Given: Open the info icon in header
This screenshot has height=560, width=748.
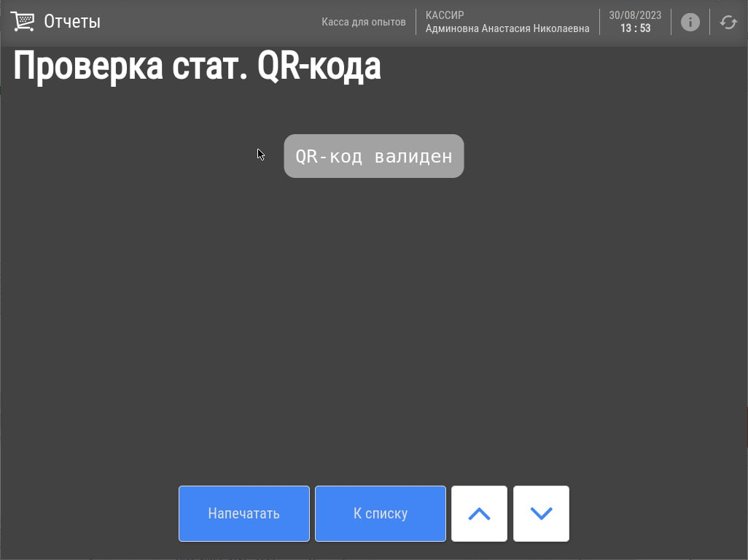Looking at the screenshot, I should pos(690,22).
